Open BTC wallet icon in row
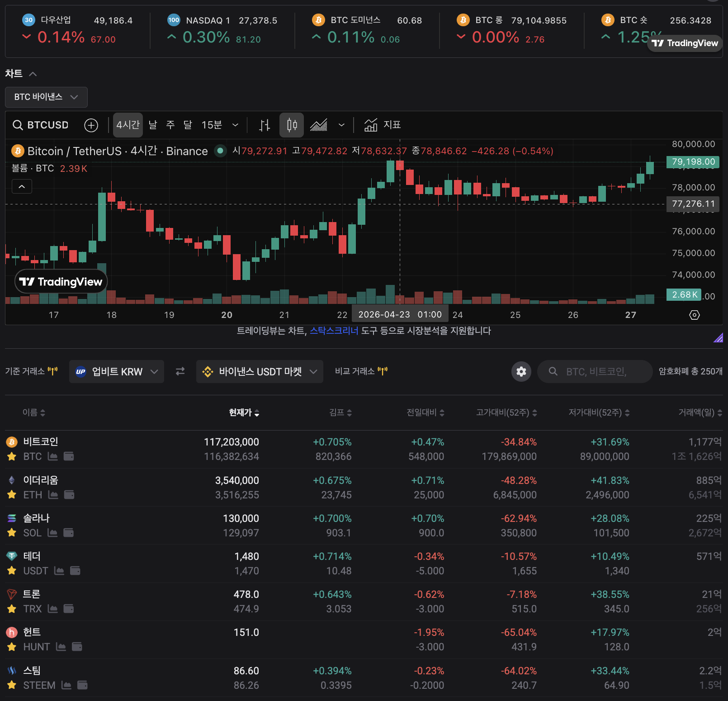 (69, 456)
